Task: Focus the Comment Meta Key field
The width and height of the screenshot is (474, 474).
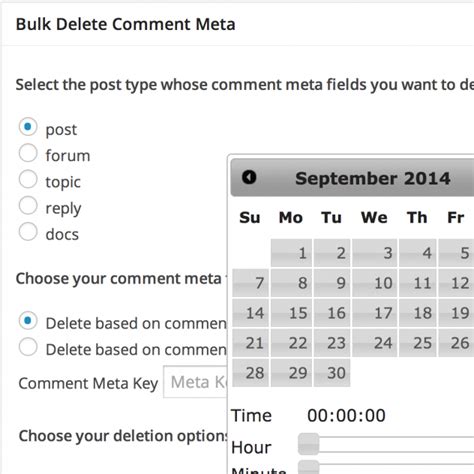Action: click(x=195, y=382)
